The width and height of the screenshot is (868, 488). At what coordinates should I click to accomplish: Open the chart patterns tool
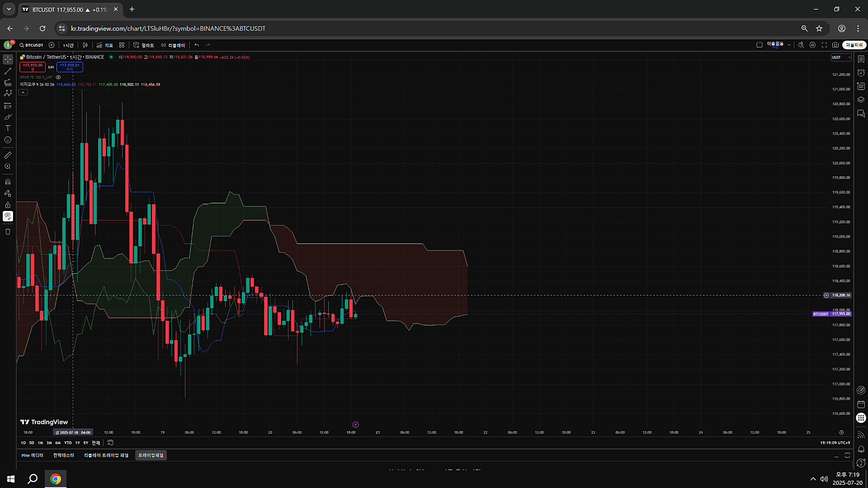pyautogui.click(x=8, y=94)
